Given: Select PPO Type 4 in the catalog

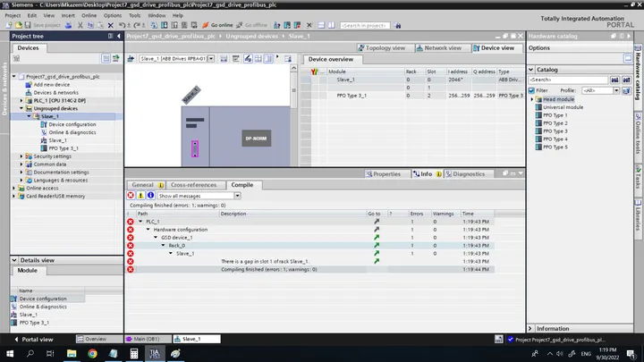Looking at the screenshot, I should tap(555, 139).
